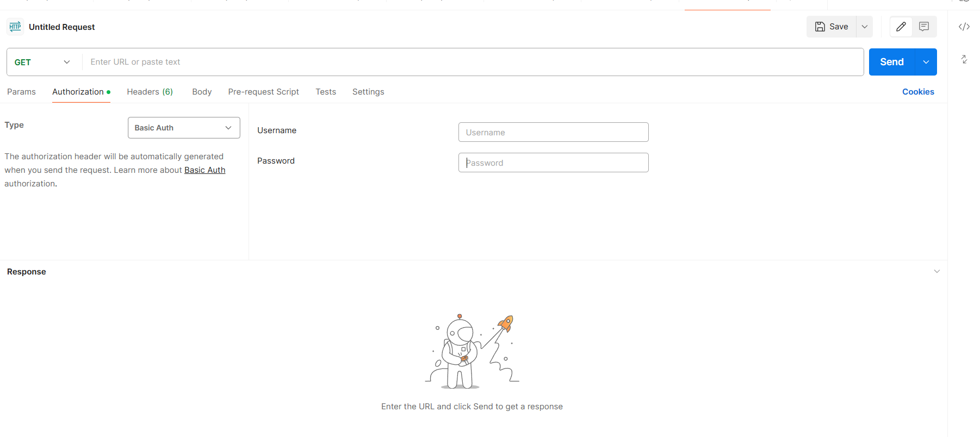Screen dimensions: 980x437
Task: Open the Send button dropdown arrow
Action: point(926,62)
